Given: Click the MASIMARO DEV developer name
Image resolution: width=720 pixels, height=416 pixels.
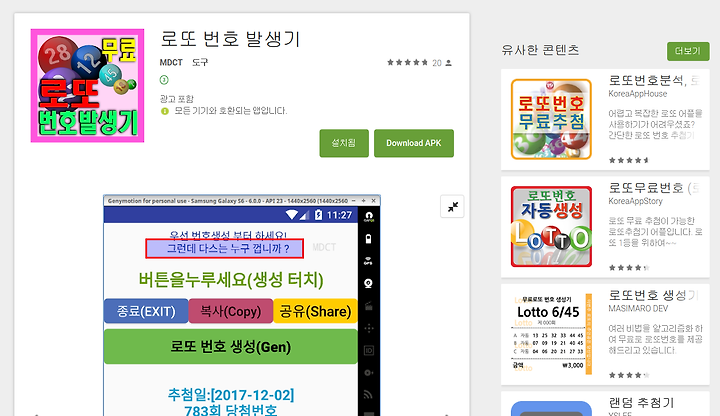Looking at the screenshot, I should click(638, 309).
